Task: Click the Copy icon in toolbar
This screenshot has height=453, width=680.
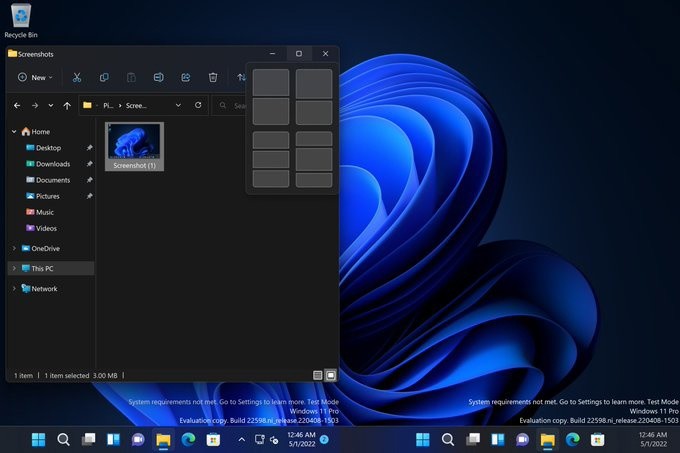Action: [x=104, y=77]
